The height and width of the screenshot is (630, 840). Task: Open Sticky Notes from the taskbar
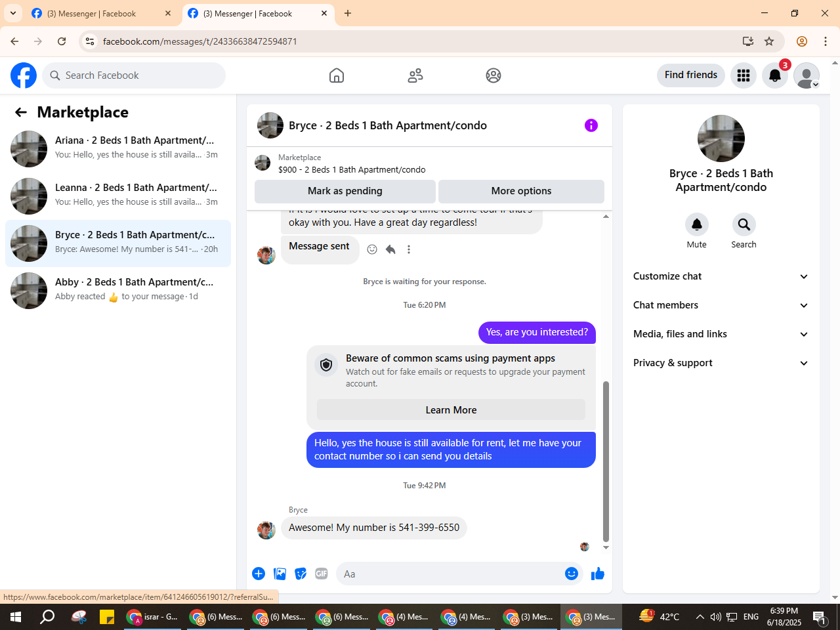click(107, 617)
